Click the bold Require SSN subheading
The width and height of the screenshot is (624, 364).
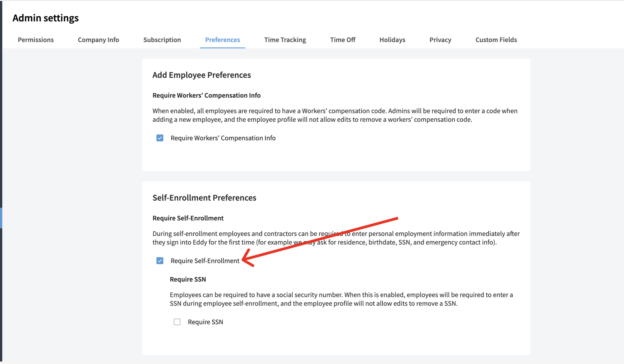(188, 279)
